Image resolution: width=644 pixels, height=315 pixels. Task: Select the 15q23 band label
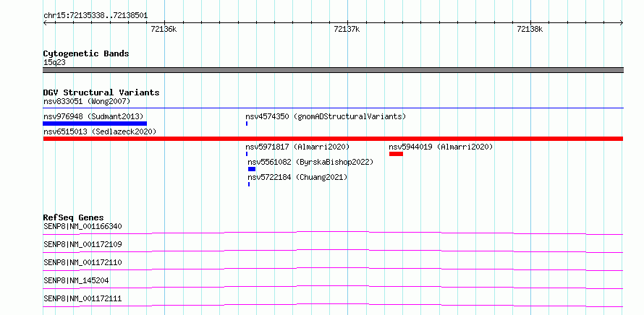coord(54,63)
